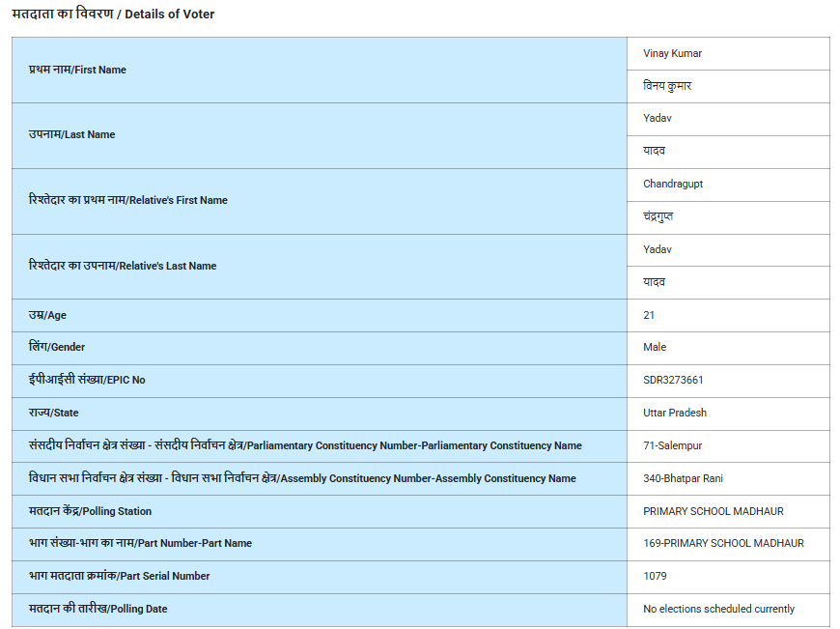Click the gender value 'Male'
This screenshot has width=840, height=629.
(x=655, y=347)
